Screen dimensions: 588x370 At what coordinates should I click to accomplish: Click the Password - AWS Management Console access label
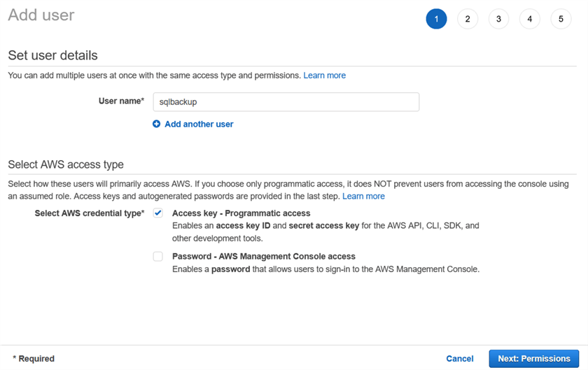click(x=264, y=257)
